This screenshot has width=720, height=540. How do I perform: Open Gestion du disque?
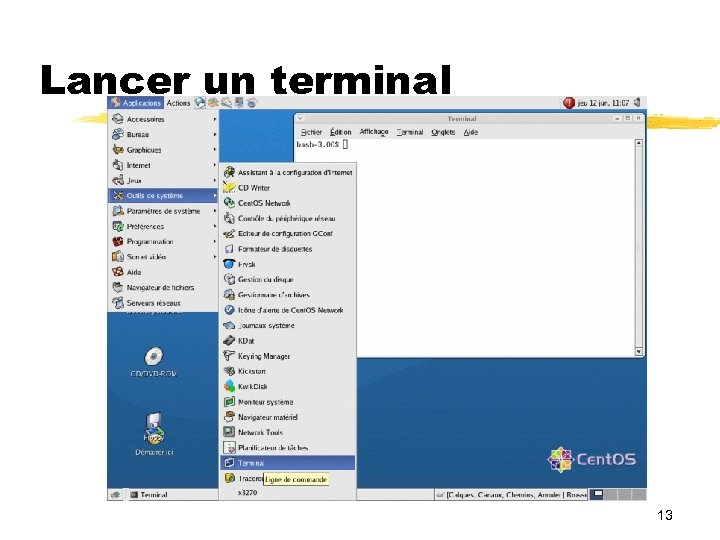click(288, 279)
